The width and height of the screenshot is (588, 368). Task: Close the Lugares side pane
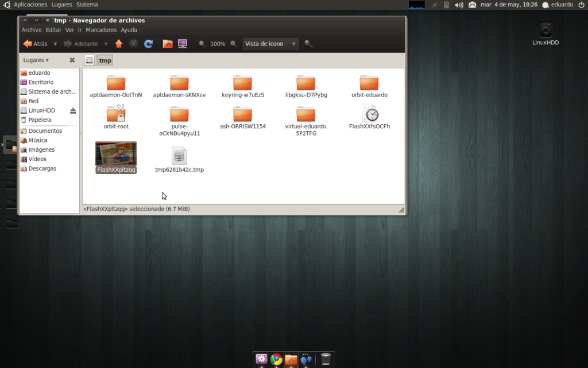pyautogui.click(x=72, y=60)
